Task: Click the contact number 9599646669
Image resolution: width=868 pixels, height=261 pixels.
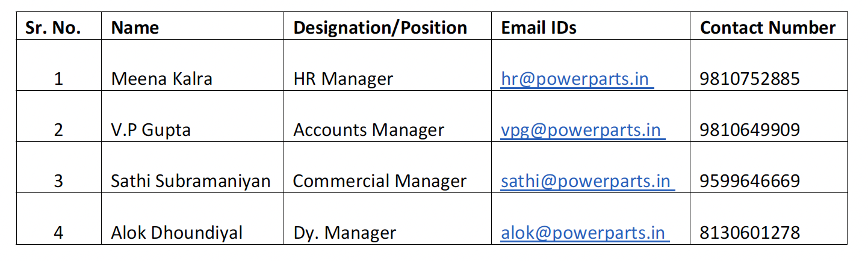Action: (x=750, y=181)
